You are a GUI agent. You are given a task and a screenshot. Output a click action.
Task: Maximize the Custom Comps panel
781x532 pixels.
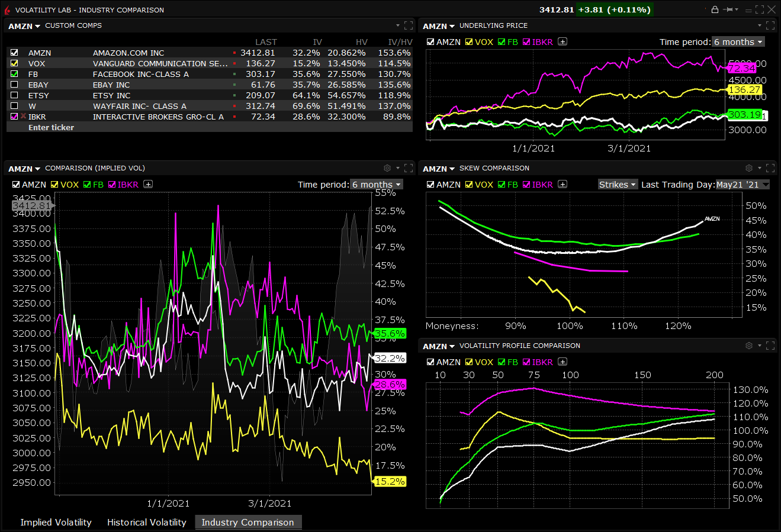[409, 25]
